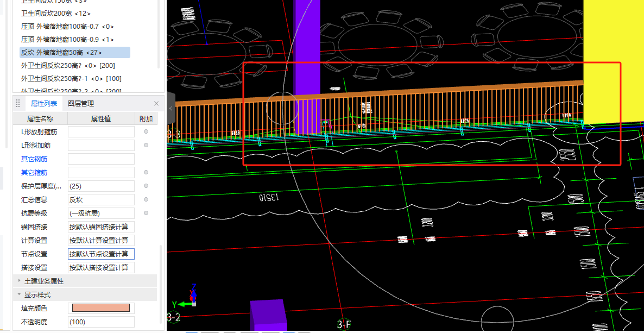Toggle 附加 option for 汇总信息

click(x=146, y=199)
